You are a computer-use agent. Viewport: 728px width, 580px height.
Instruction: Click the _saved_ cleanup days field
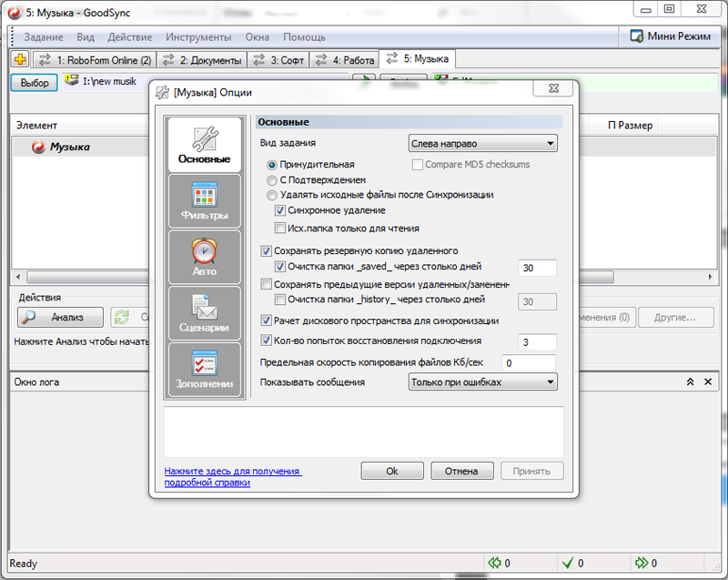click(x=537, y=268)
